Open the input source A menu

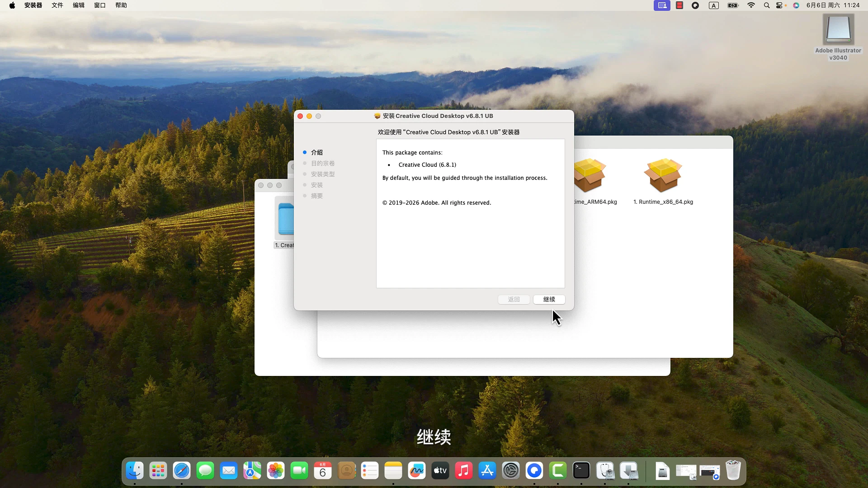714,5
